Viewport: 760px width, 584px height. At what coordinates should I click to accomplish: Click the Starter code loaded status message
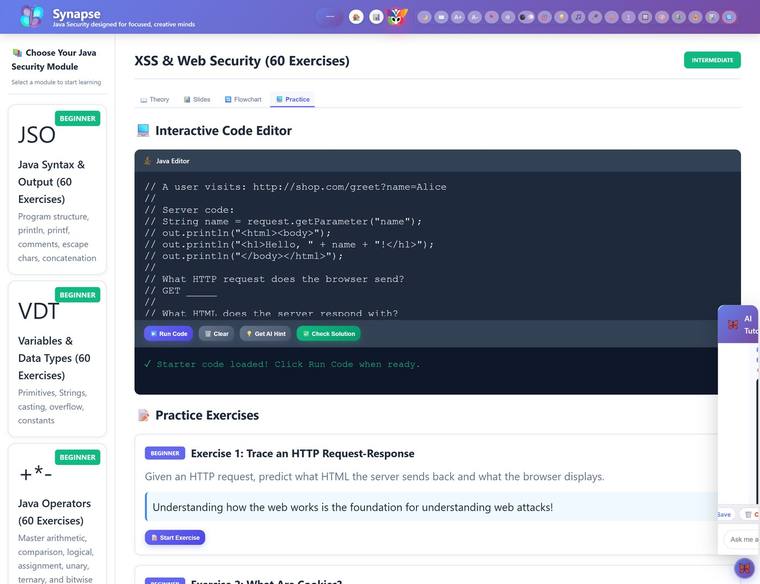(283, 364)
